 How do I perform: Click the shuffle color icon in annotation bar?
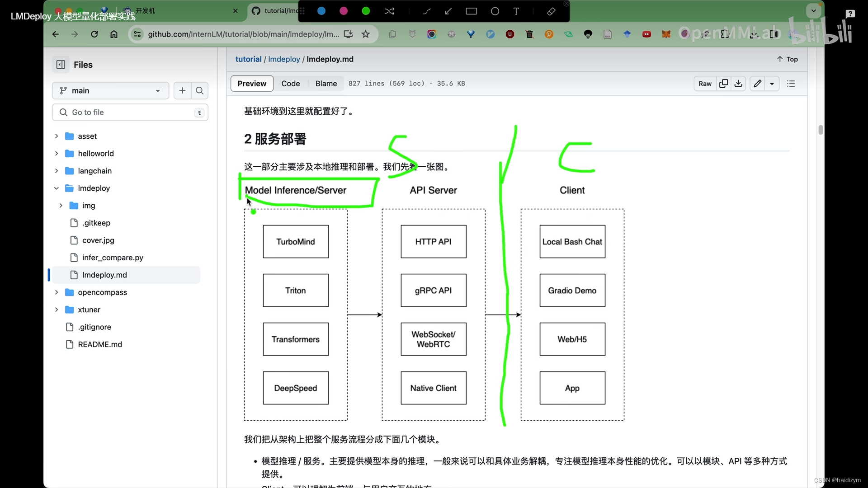(x=389, y=11)
